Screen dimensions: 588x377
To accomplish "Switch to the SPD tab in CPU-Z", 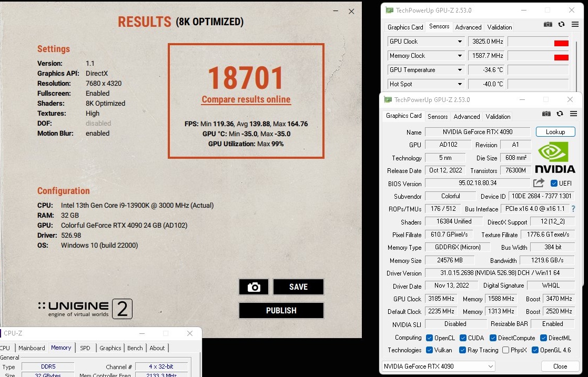I will coord(85,348).
